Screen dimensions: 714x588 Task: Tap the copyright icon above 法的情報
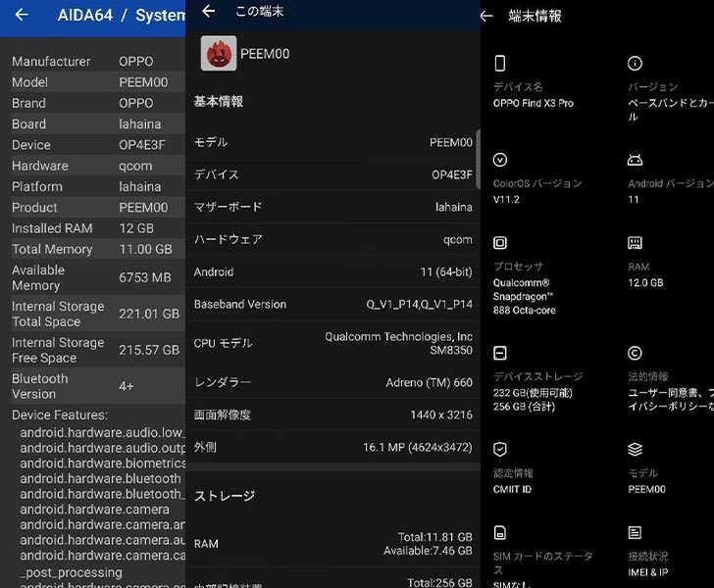tap(635, 353)
